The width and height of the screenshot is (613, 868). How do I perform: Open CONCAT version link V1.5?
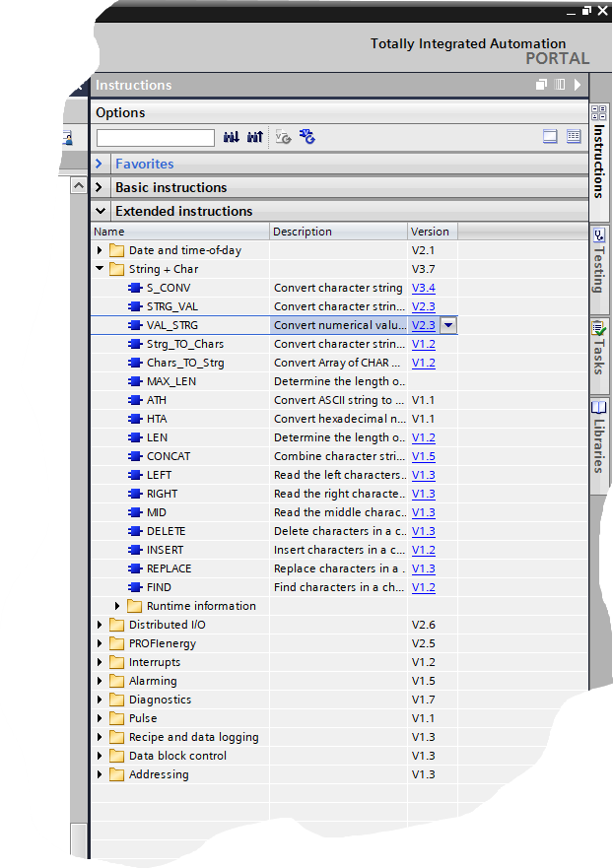pos(424,456)
